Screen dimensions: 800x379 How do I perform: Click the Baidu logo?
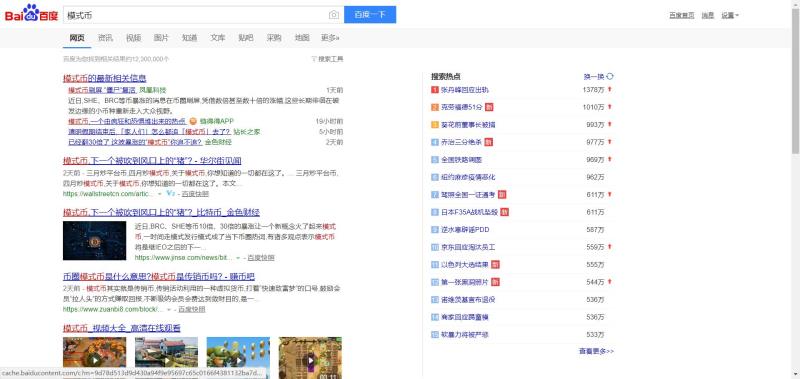pos(32,14)
